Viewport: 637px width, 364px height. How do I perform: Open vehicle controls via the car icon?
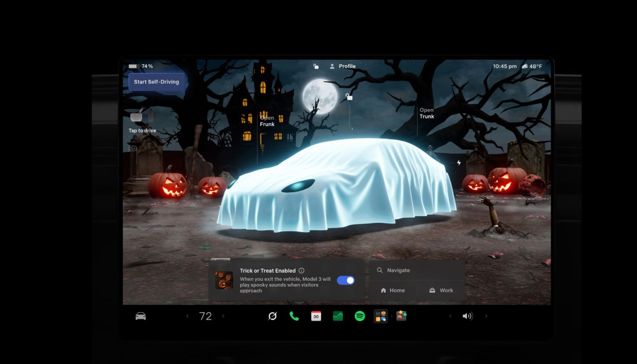coord(141,316)
